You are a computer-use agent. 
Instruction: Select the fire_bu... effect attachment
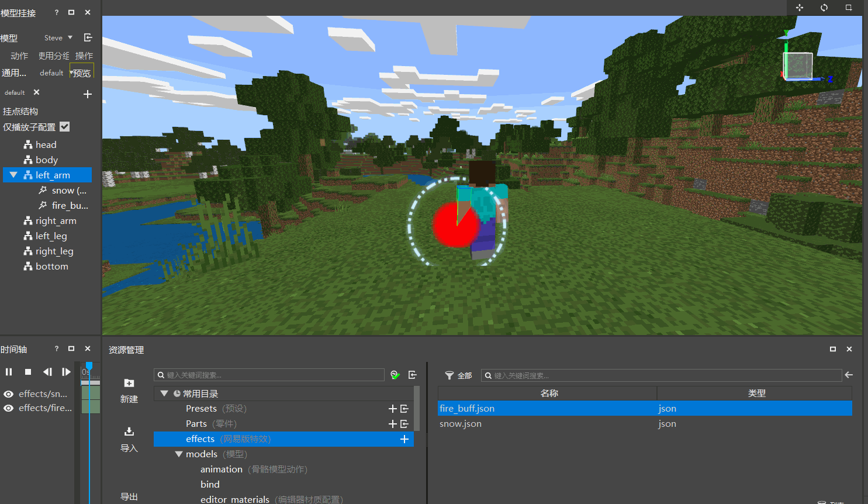click(x=63, y=205)
